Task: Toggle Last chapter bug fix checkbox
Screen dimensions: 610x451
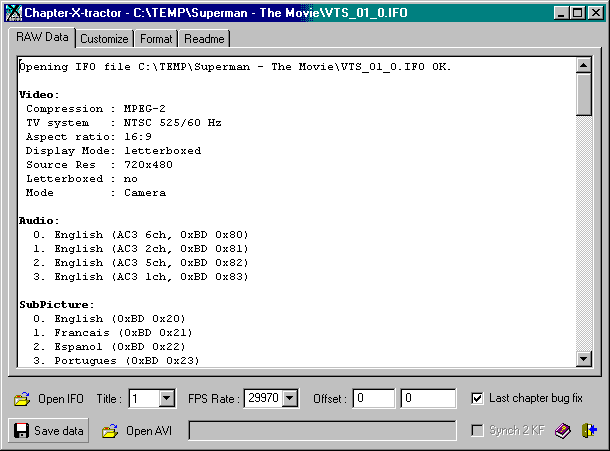Action: (477, 398)
